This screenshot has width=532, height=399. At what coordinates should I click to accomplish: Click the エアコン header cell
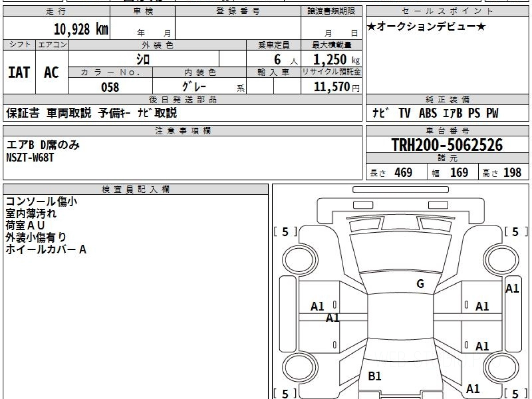(52, 45)
